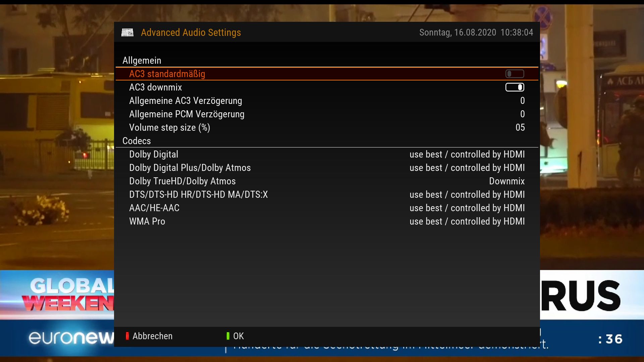
Task: Adjust the Volume step size value
Action: (x=520, y=127)
